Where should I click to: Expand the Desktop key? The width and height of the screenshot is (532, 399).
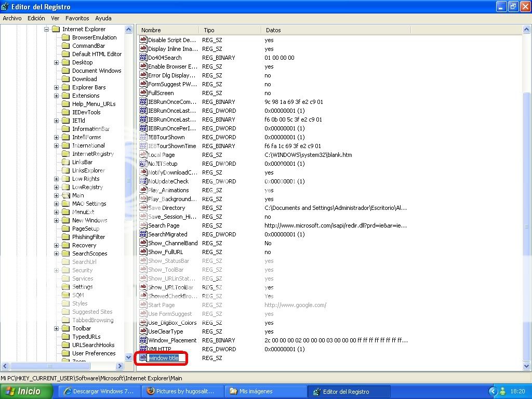[x=56, y=62]
